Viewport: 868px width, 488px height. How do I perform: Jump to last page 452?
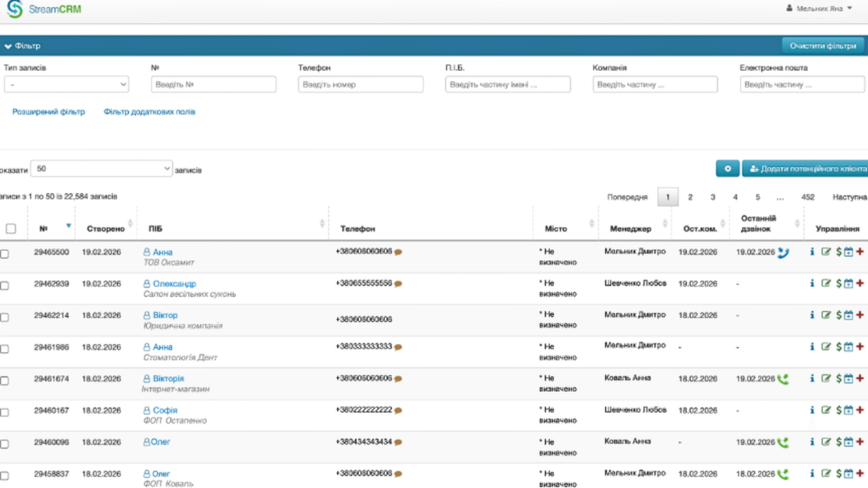808,197
